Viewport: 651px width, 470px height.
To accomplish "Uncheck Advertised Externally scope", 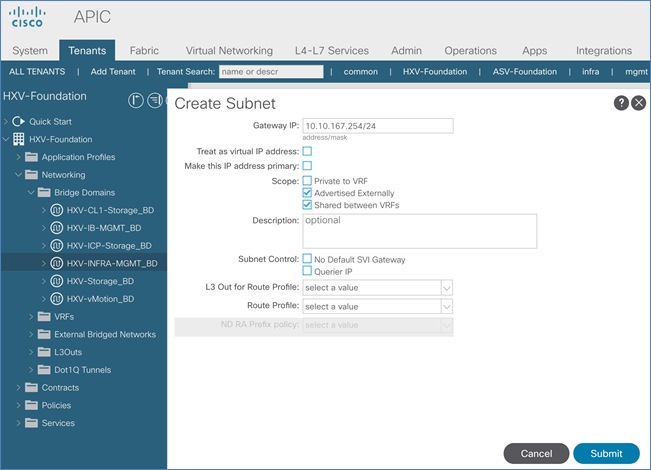I will pos(307,193).
